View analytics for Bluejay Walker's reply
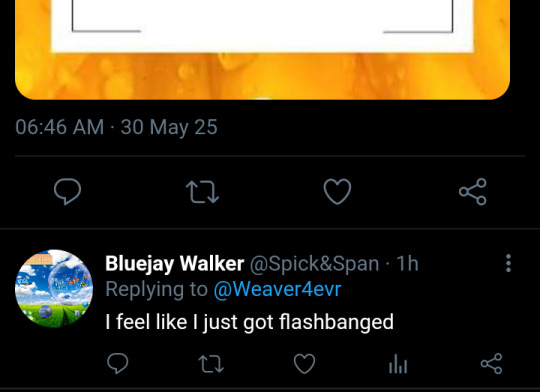This screenshot has height=392, width=540. pos(398,364)
